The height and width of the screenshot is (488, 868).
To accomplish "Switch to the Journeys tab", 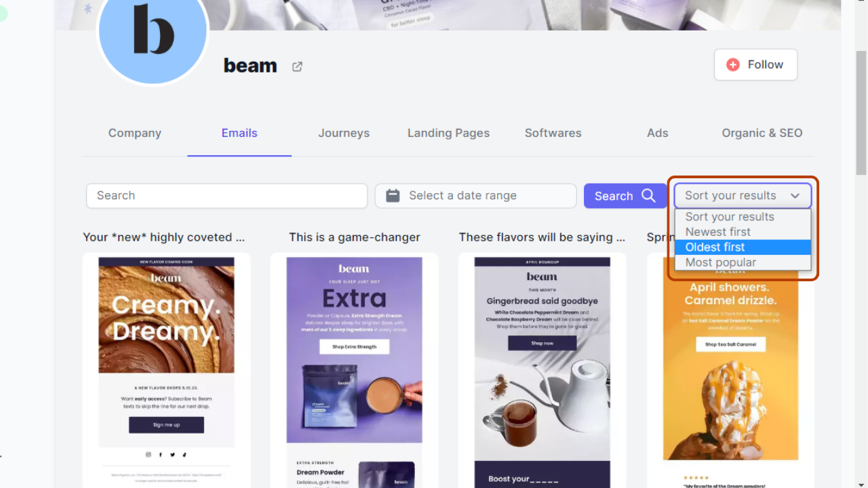I will coord(344,133).
